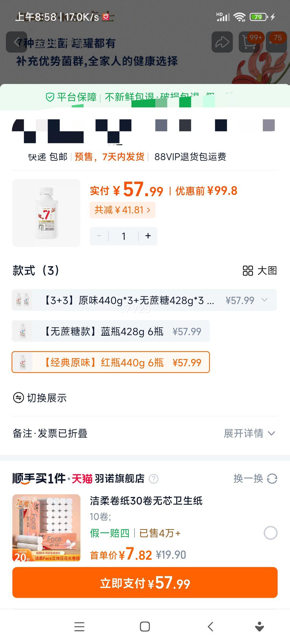Viewport: 290px width, 644px height.
Task: Open the shopping cart icon
Action: 249,42
